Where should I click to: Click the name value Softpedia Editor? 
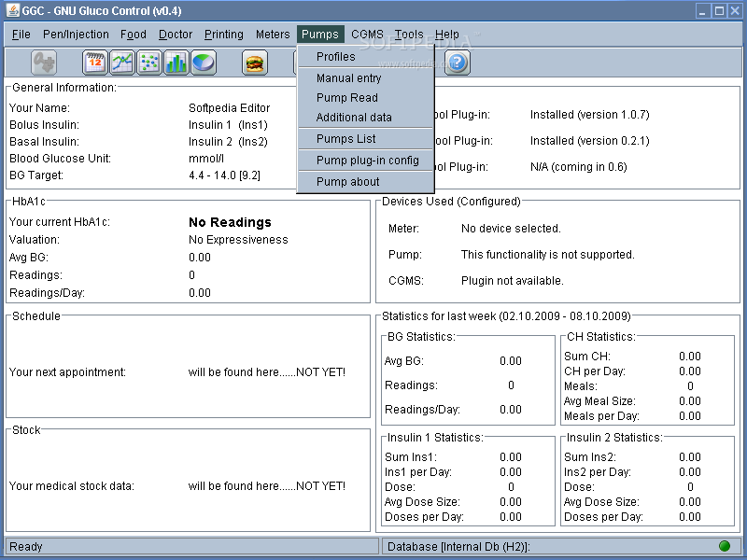pos(229,108)
